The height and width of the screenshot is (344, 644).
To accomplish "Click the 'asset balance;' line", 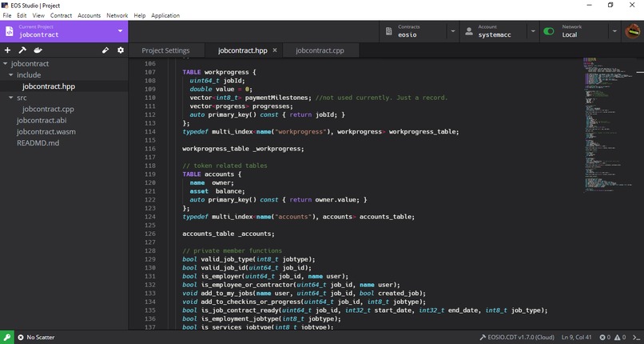I will pyautogui.click(x=217, y=191).
